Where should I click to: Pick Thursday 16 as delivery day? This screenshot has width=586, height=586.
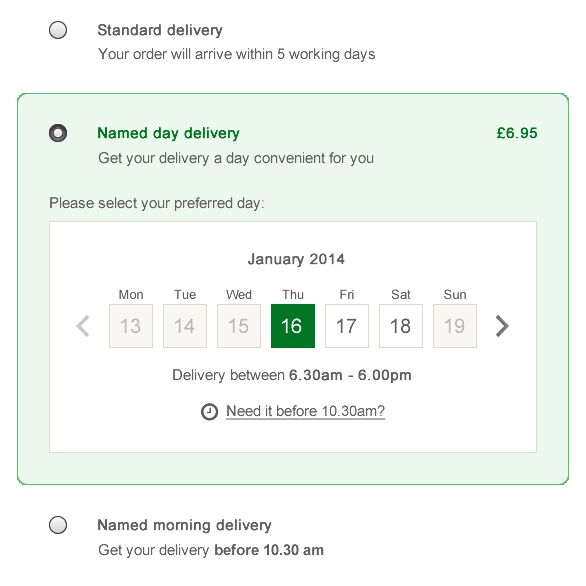(x=293, y=326)
